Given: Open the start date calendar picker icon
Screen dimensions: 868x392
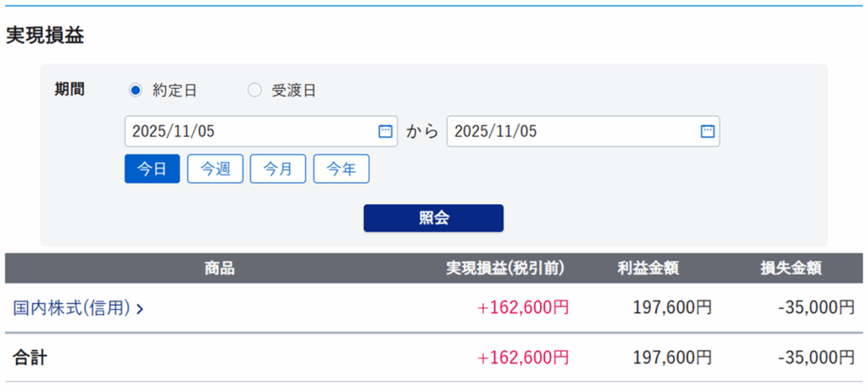Looking at the screenshot, I should pos(385,131).
